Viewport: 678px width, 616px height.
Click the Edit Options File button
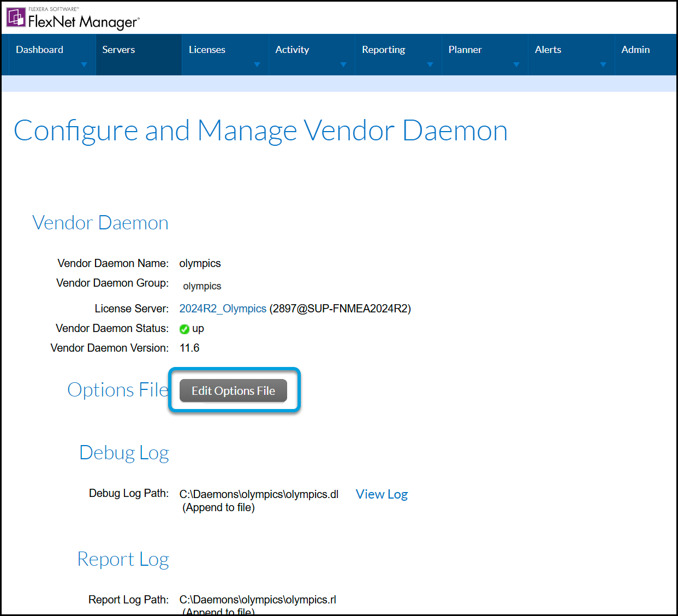233,390
